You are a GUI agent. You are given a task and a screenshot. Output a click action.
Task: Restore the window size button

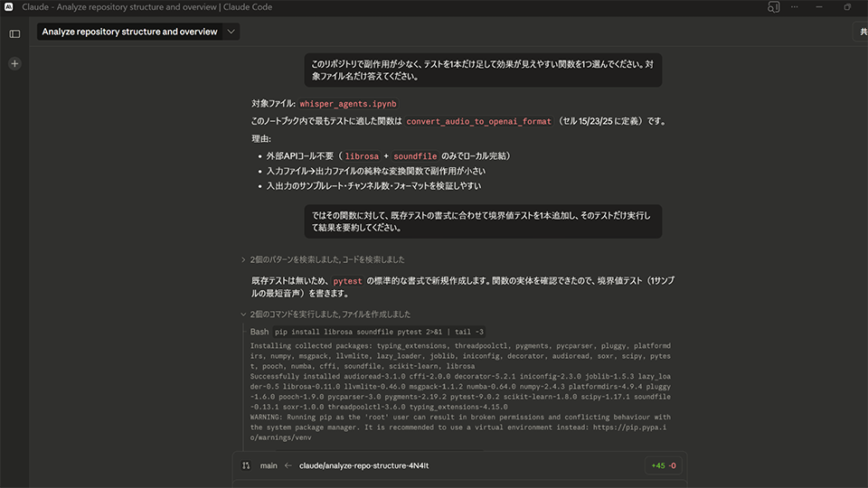point(847,7)
